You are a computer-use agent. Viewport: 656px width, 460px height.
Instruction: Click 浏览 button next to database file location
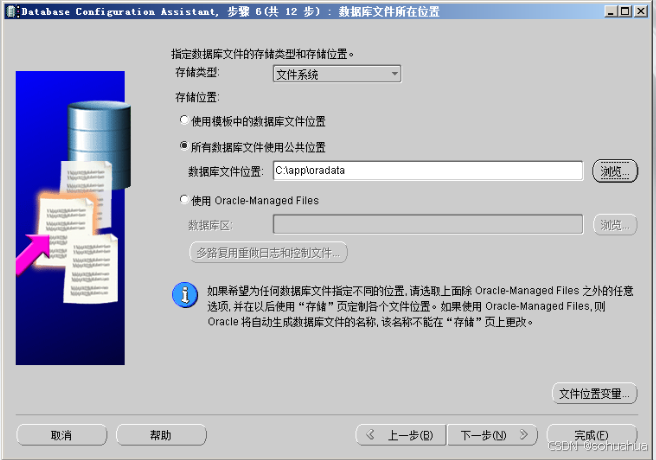[615, 171]
